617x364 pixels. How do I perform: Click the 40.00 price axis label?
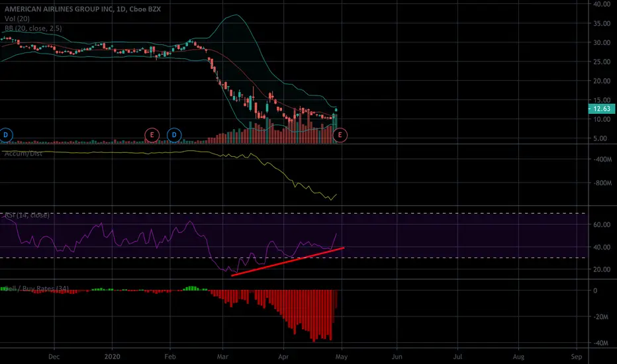tap(602, 4)
